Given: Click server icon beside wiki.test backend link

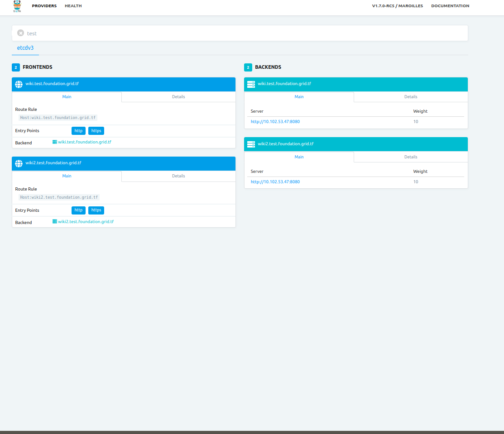Looking at the screenshot, I should click(x=55, y=142).
